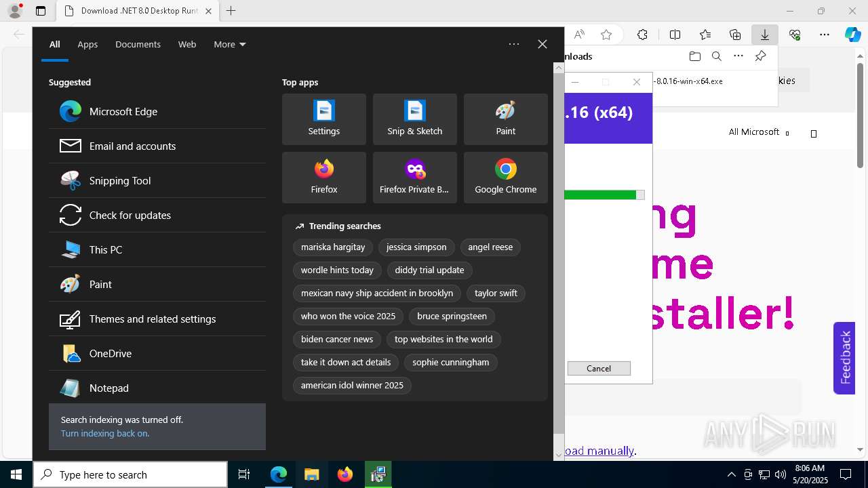Open Edge from the taskbar
The image size is (868, 488).
pyautogui.click(x=279, y=474)
